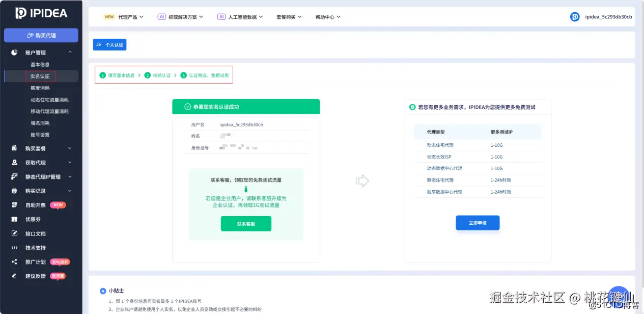Click the 静态住宅代理 table row

pos(478,180)
